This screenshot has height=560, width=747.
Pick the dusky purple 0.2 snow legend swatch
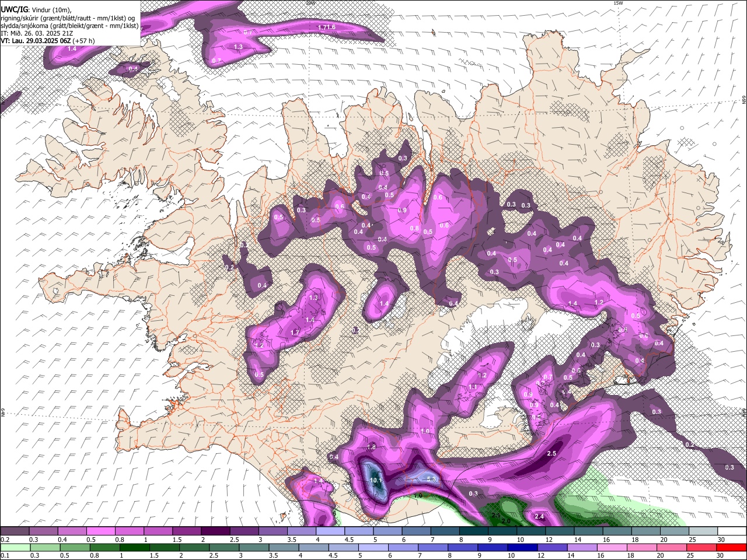tap(15, 531)
